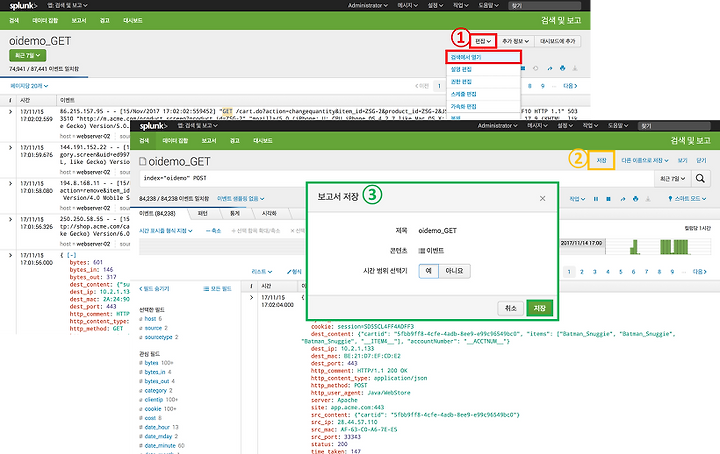The image size is (720, 454).
Task: Click 대시보드에 추가 button
Action: (x=557, y=41)
